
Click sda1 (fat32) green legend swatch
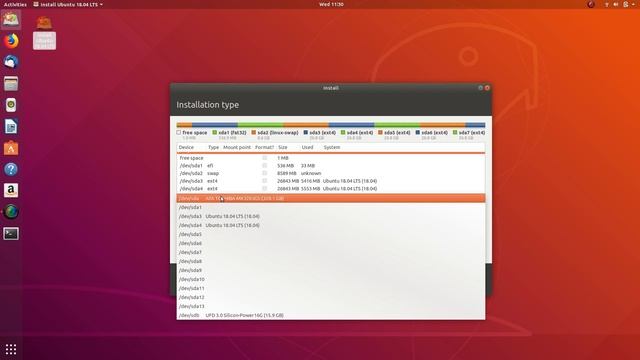pos(215,133)
